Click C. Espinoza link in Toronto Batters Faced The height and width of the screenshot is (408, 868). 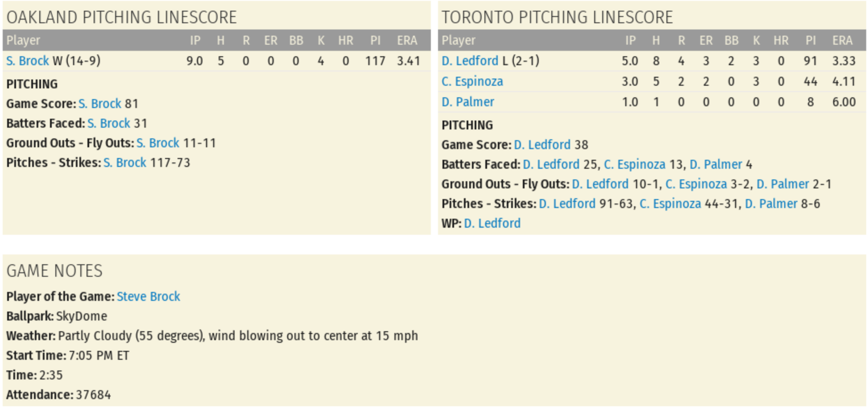[x=634, y=164]
